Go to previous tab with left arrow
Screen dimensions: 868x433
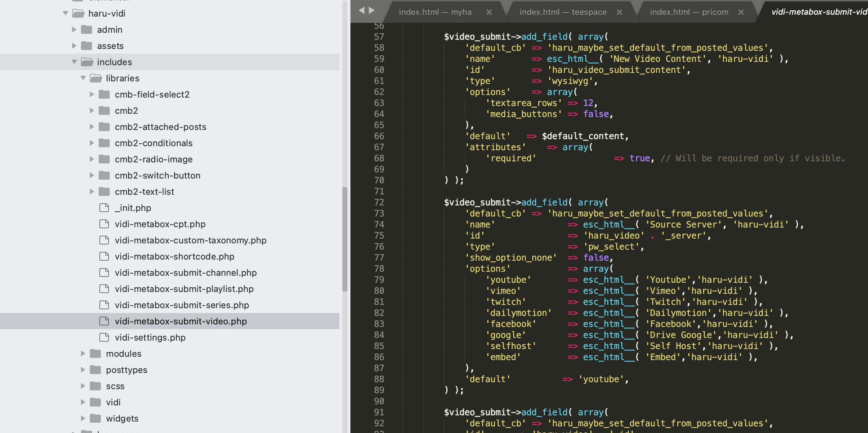click(361, 10)
